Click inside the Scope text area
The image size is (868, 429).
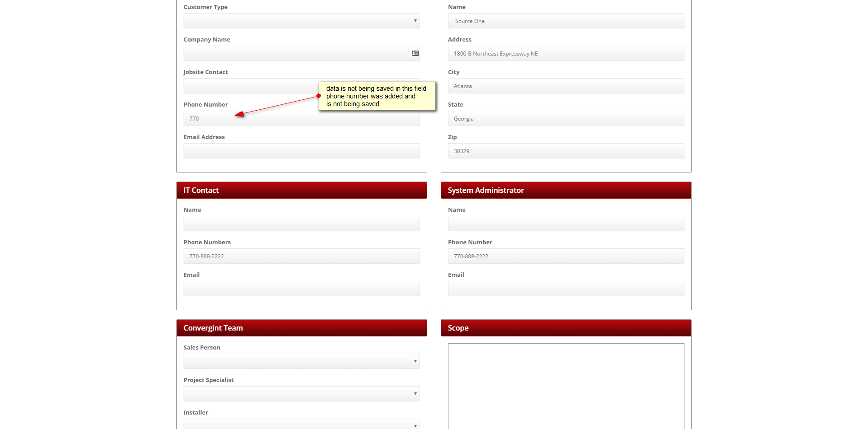click(x=566, y=386)
